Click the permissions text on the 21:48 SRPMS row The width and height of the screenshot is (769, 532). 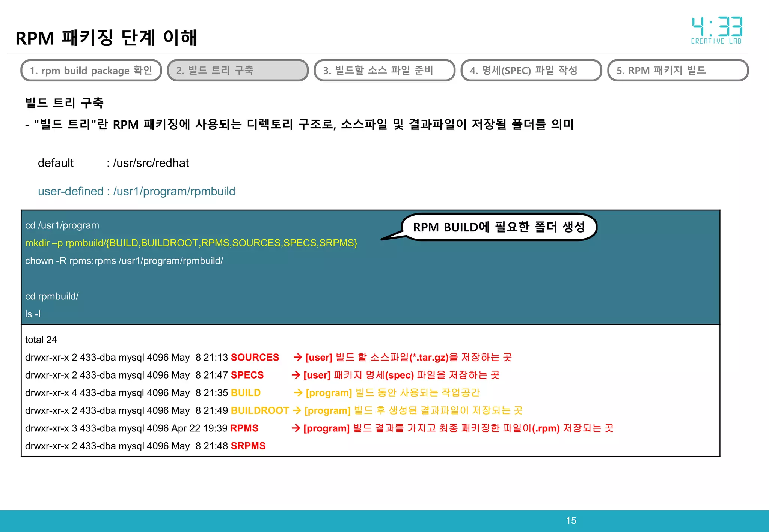pos(47,446)
